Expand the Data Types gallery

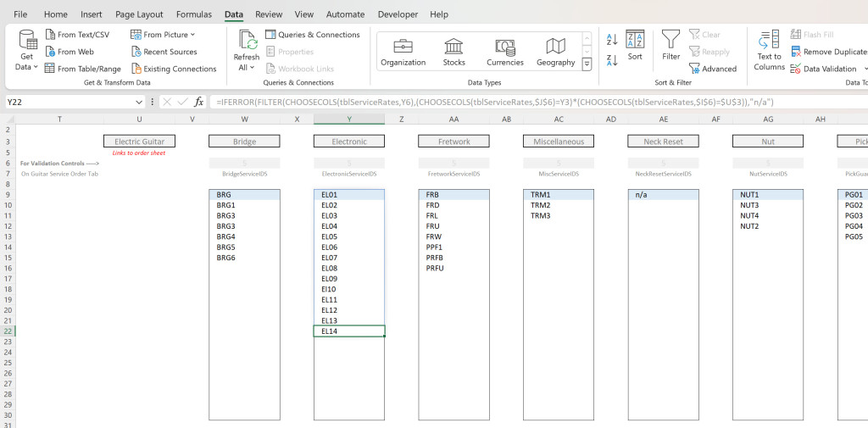coord(587,64)
